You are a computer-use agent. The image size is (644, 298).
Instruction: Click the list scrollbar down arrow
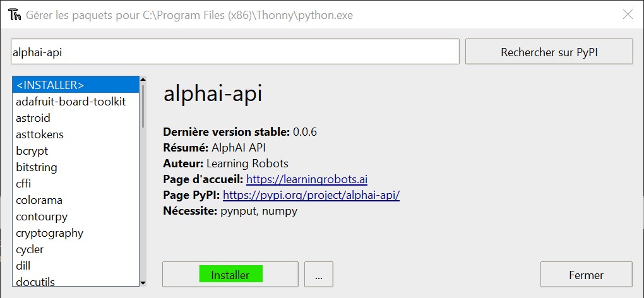143,283
